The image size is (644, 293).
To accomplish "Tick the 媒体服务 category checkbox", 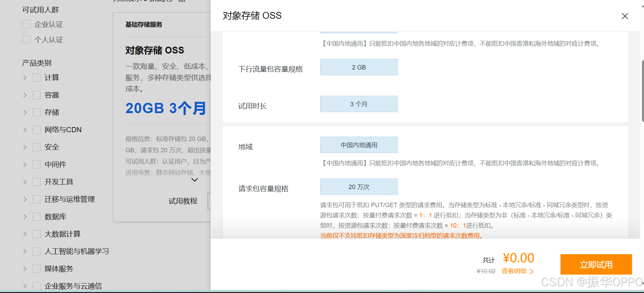I will [36, 269].
